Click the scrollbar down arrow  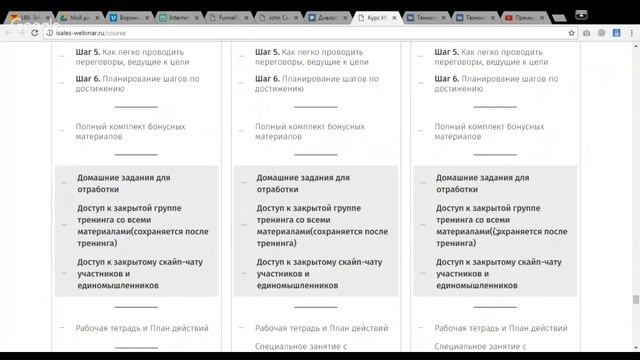coord(636,348)
